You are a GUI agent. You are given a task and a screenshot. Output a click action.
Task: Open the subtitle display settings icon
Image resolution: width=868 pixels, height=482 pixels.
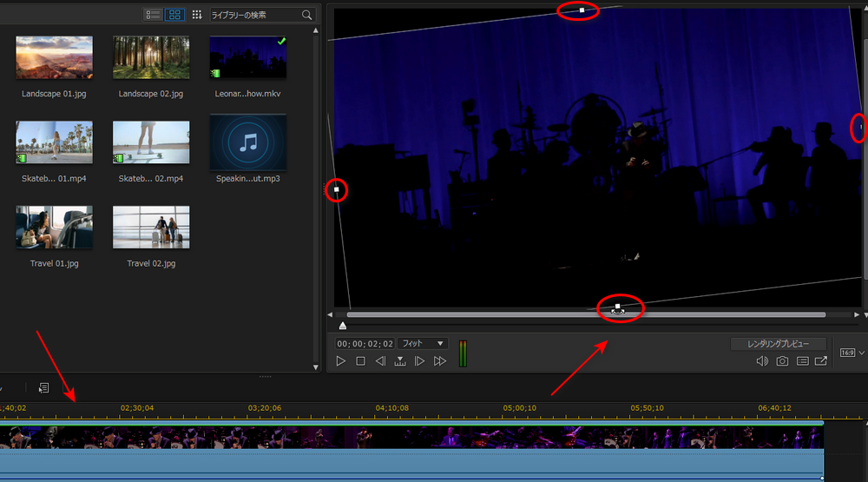(x=802, y=361)
